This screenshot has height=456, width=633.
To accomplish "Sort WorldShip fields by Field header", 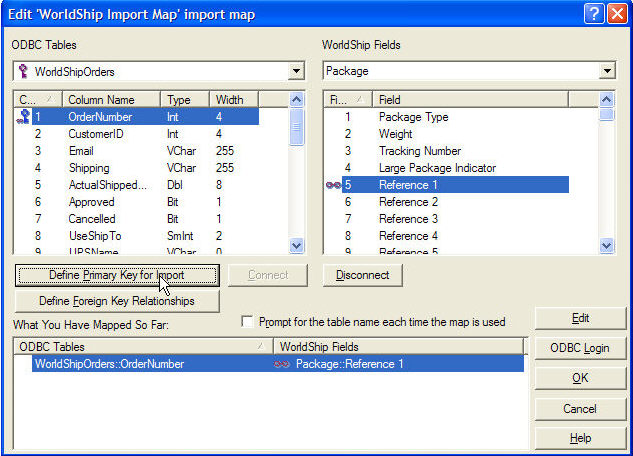I will 470,100.
